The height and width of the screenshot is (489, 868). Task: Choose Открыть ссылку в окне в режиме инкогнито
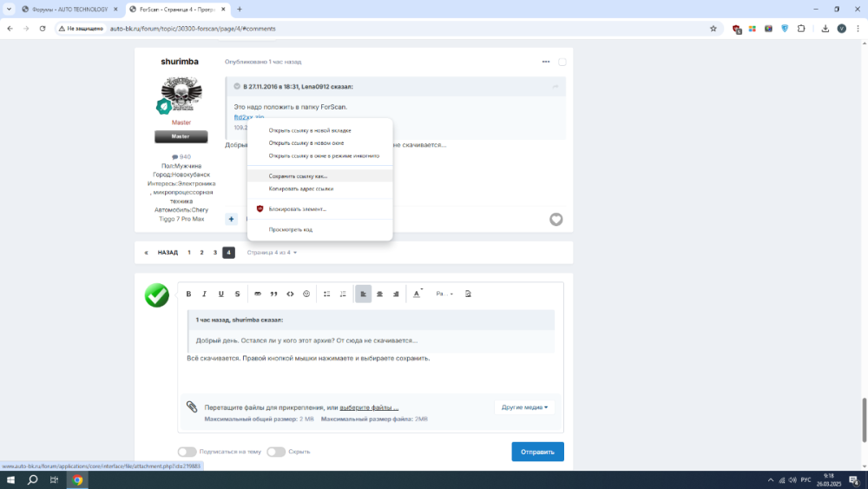click(320, 156)
